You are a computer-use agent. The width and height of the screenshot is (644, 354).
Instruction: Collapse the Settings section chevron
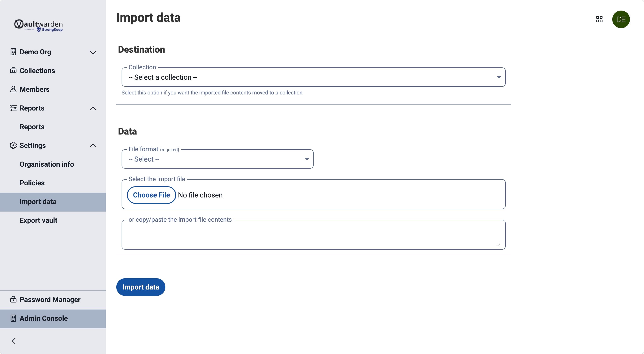93,146
